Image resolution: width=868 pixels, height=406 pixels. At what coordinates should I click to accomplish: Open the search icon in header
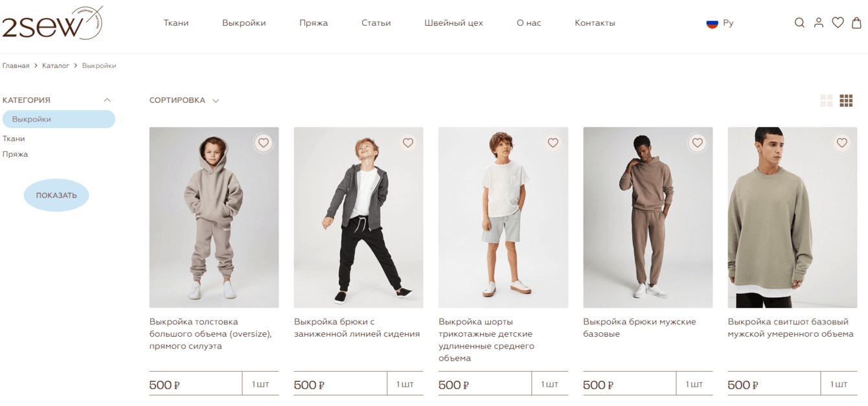[x=799, y=23]
